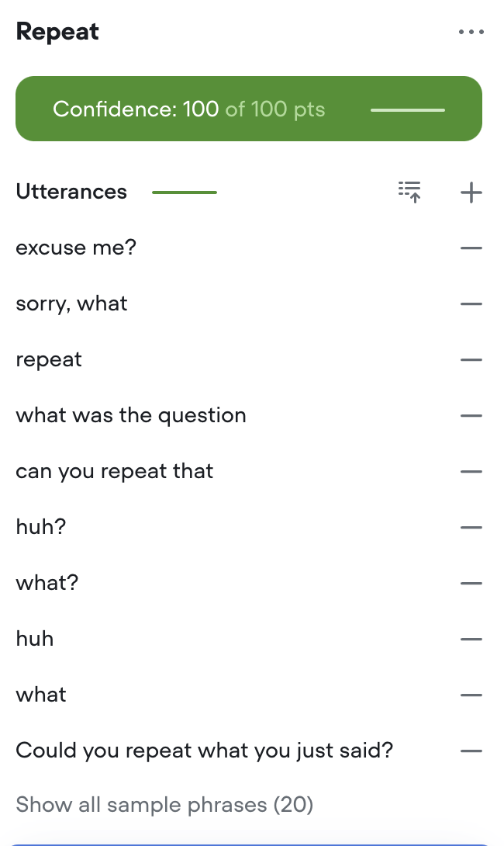
Task: Remove 'huh' utterance without question mark
Action: click(x=471, y=640)
